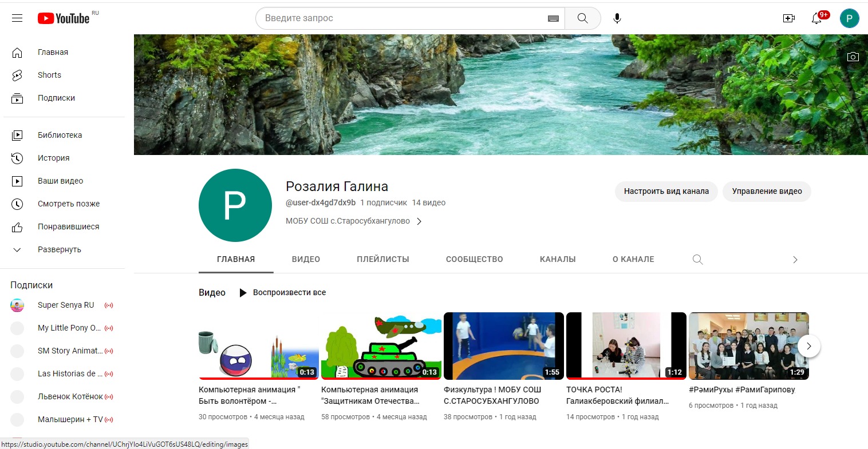868x449 pixels.
Task: Open the Физкультура video thumbnail
Action: coord(503,345)
